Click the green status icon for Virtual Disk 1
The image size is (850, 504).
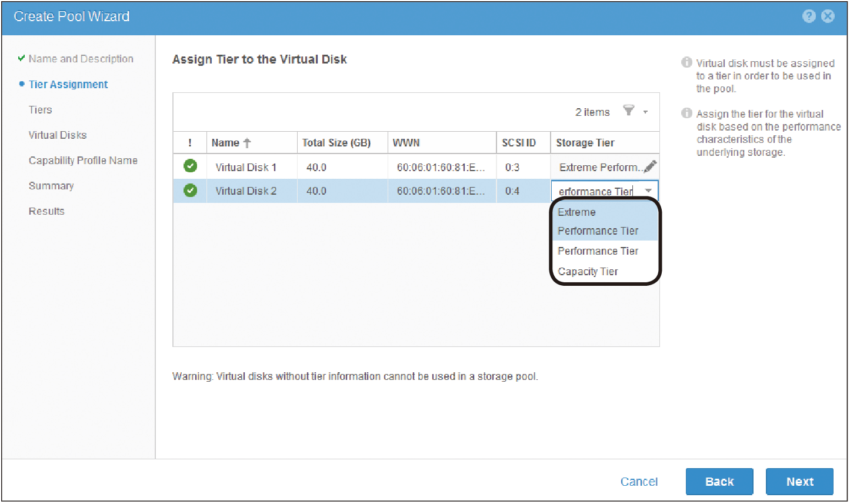pyautogui.click(x=190, y=166)
